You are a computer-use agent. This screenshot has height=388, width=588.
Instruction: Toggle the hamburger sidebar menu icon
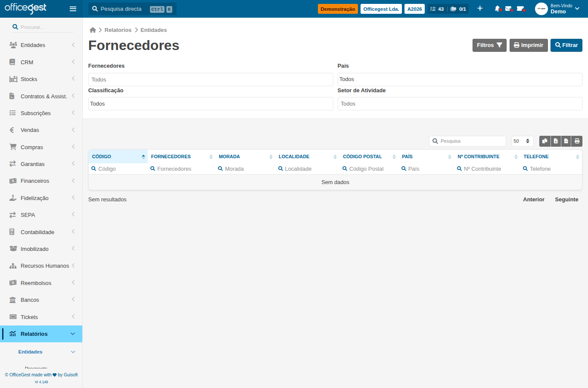click(73, 9)
